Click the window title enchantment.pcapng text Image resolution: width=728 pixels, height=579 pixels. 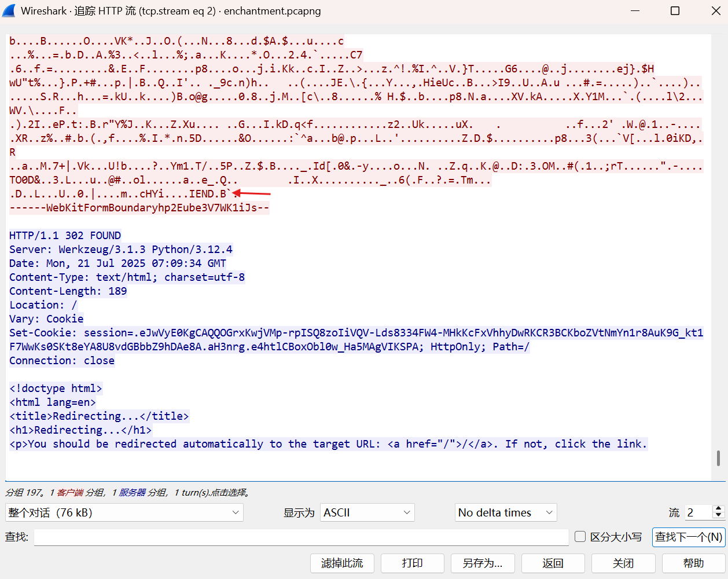click(272, 11)
